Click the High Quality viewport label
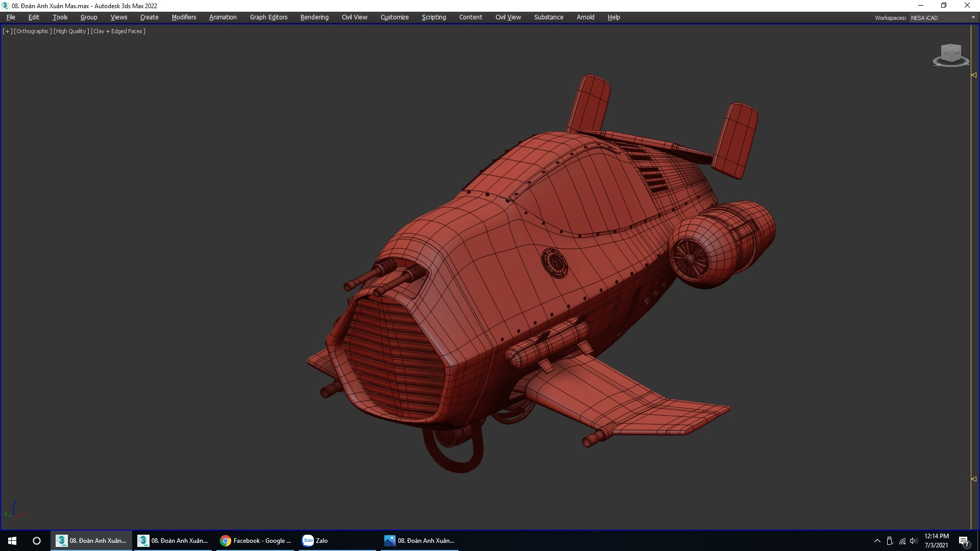Image resolution: width=980 pixels, height=551 pixels. tap(71, 31)
